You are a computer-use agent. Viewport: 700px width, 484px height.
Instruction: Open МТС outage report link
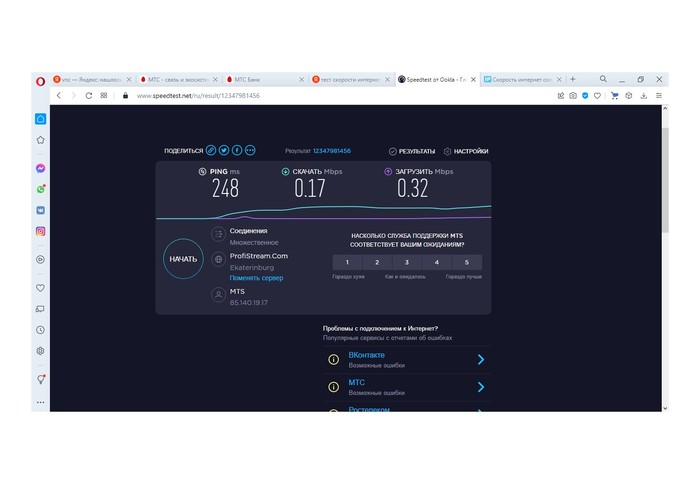(357, 383)
